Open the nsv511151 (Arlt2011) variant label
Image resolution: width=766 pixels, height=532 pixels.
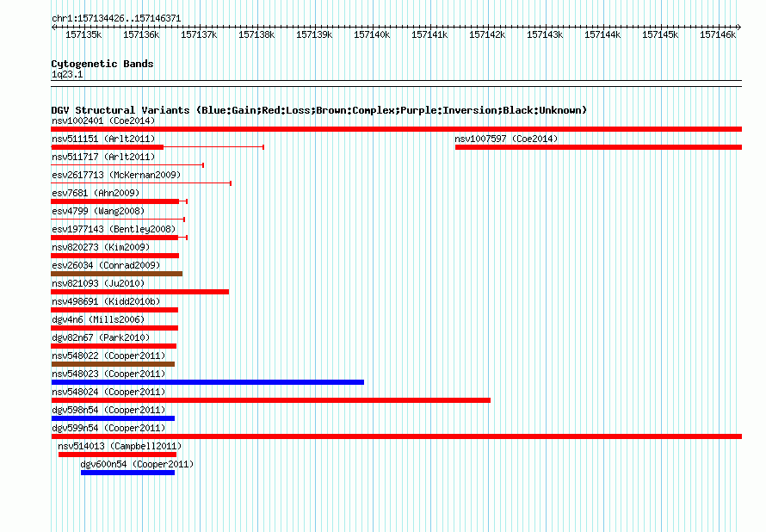[x=103, y=139]
